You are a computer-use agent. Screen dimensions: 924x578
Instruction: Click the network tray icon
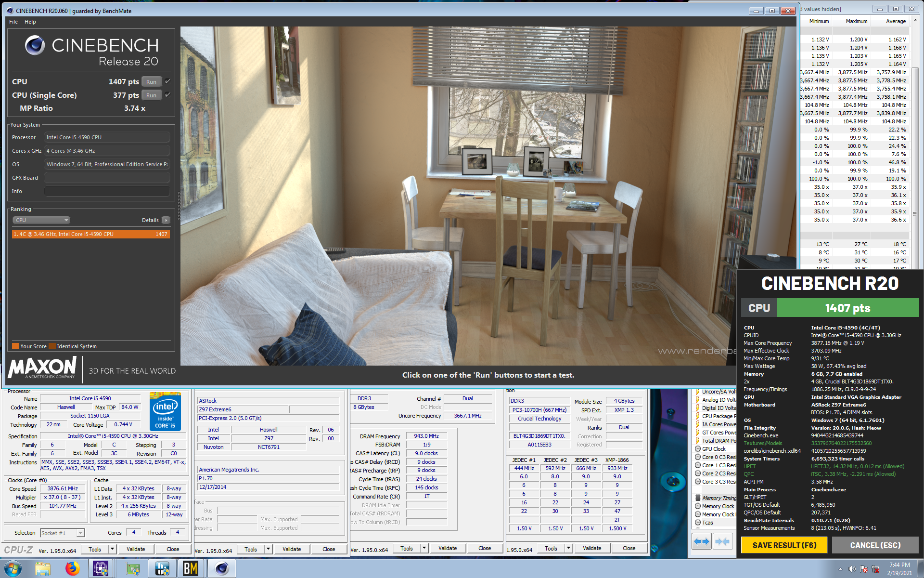click(x=875, y=569)
